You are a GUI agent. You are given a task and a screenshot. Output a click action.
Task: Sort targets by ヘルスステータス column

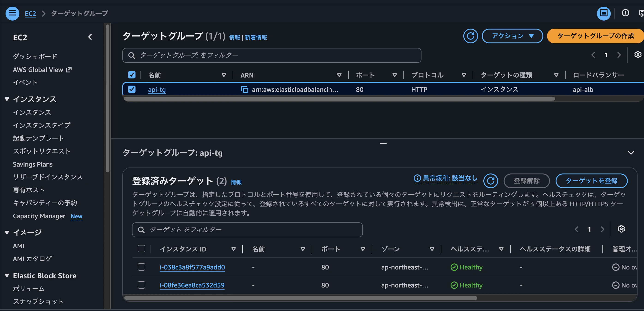point(501,249)
